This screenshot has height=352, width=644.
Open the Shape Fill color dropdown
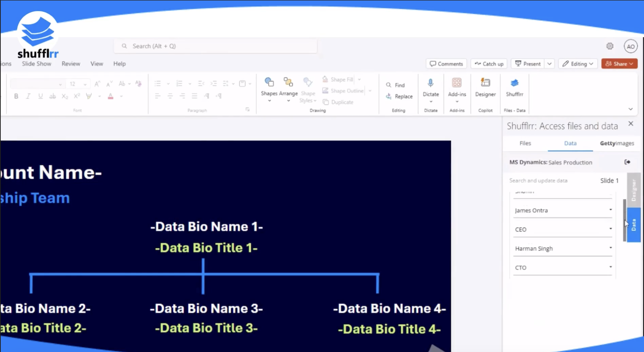coord(359,79)
